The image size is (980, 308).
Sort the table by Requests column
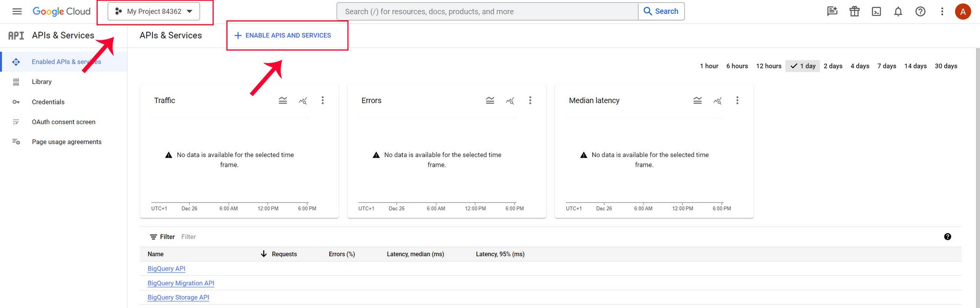[x=284, y=254]
